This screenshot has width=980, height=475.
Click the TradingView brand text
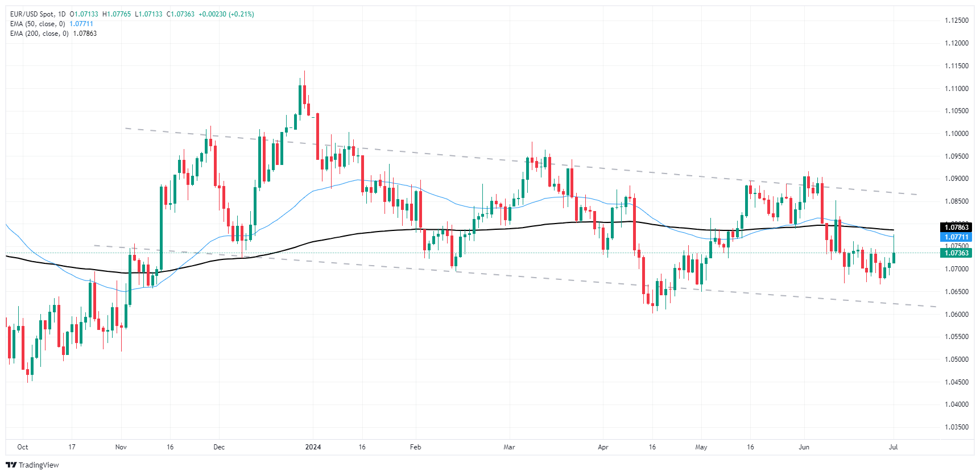coord(39,465)
